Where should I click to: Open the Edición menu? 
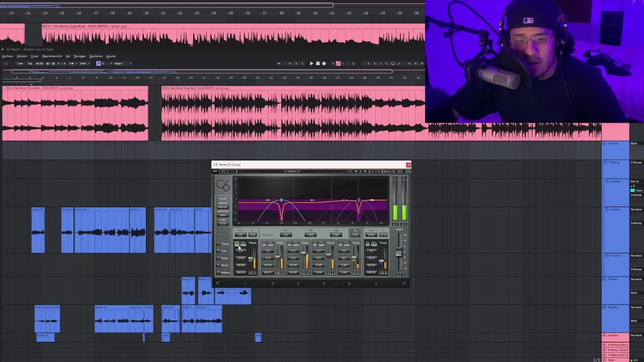pos(22,56)
